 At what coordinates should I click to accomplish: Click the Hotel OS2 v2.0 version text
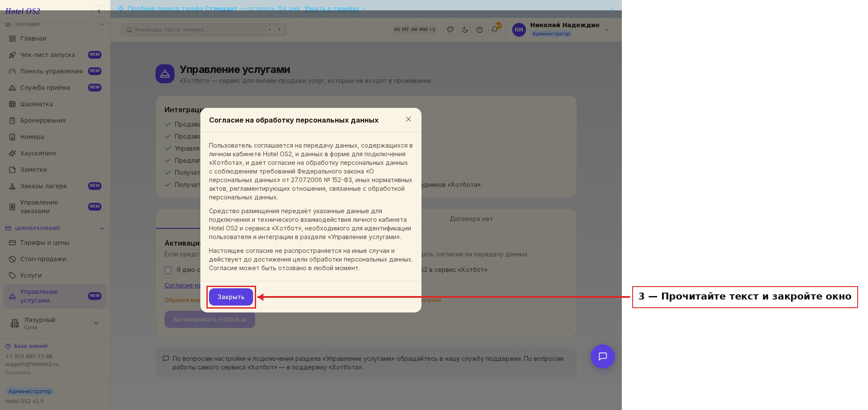(x=24, y=401)
